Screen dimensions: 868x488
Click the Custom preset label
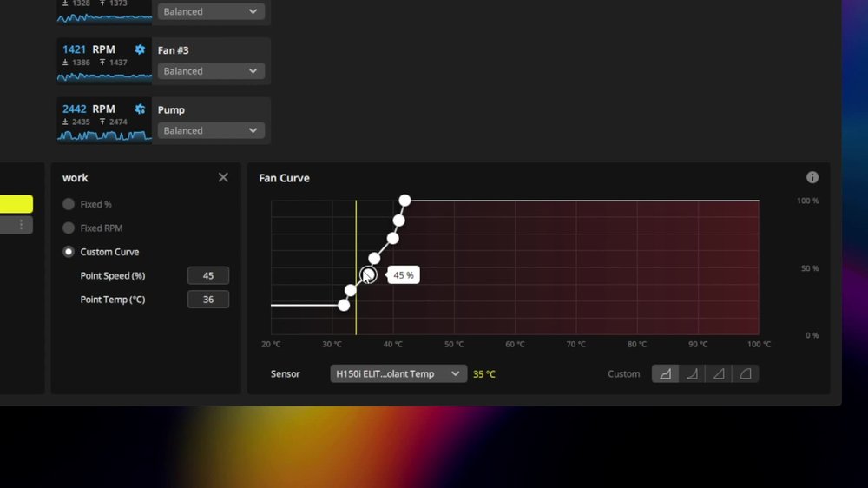[x=623, y=374]
